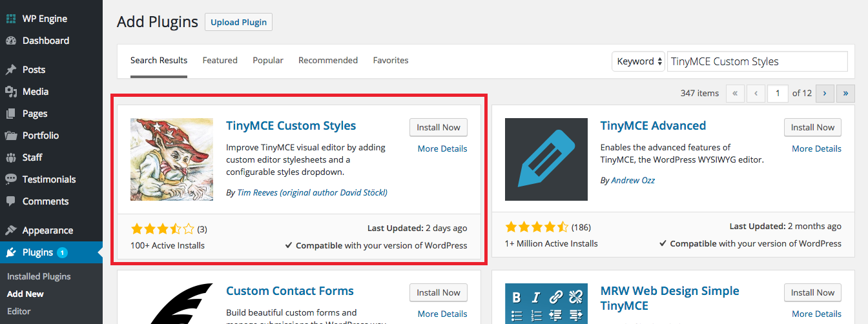Screen dimensions: 868x324
Task: Open the MRW Web Design Simple TinyMCE title
Action: coord(670,298)
